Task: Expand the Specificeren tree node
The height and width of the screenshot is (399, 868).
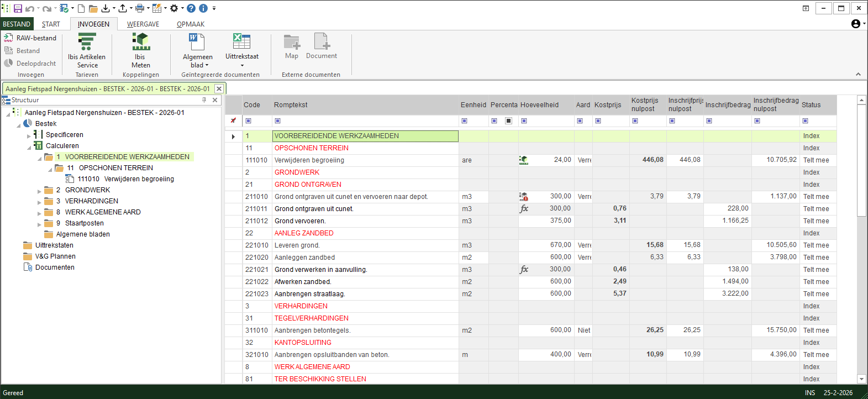Action: (x=29, y=135)
